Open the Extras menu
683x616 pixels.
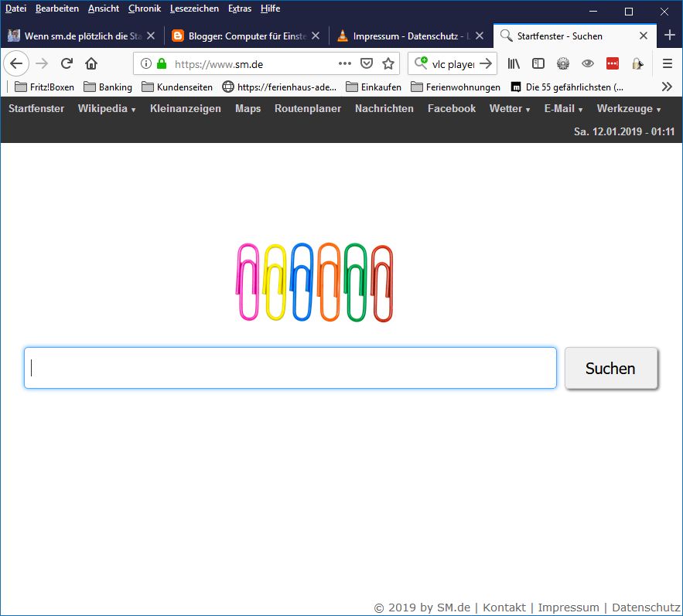[x=240, y=9]
